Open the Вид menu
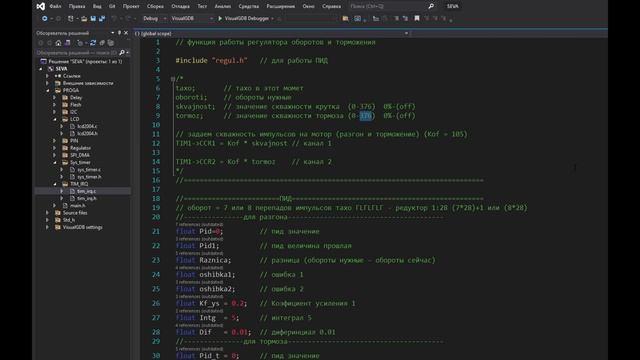The image size is (640, 360). click(97, 6)
